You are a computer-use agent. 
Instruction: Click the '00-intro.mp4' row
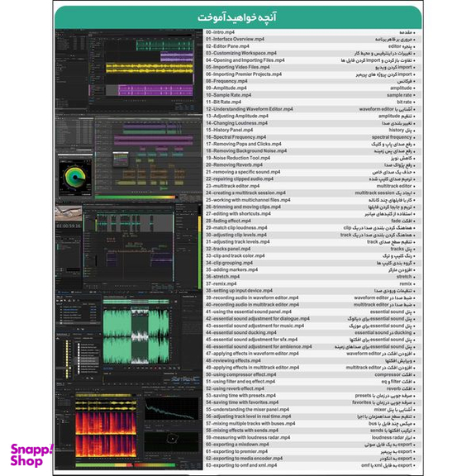(x=312, y=32)
